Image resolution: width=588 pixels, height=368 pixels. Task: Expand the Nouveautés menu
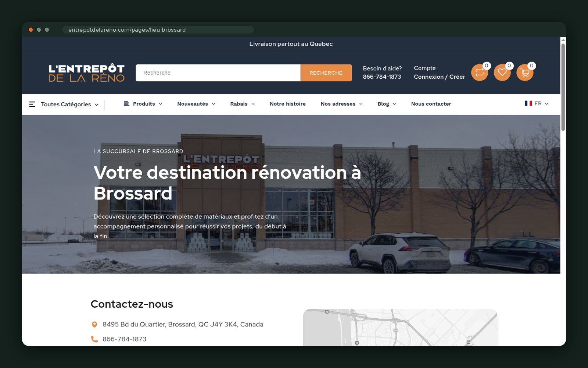click(196, 104)
